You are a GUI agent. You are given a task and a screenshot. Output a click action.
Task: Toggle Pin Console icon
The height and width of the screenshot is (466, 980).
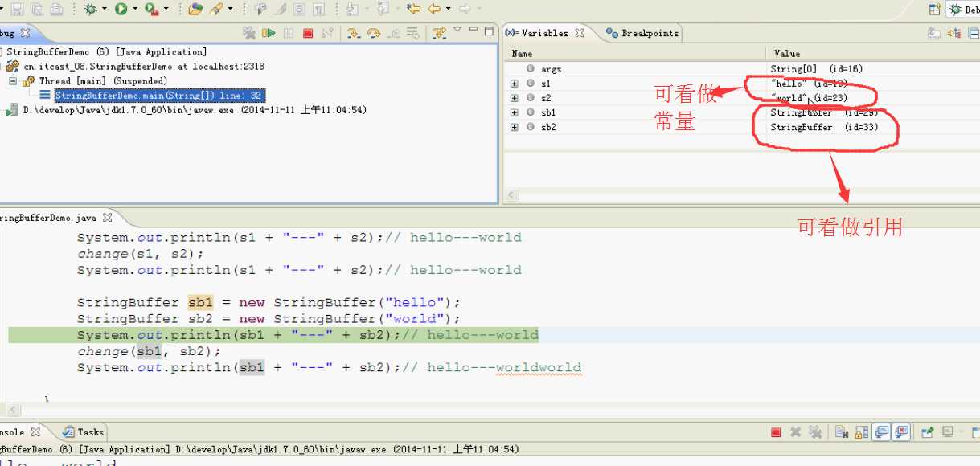point(927,431)
